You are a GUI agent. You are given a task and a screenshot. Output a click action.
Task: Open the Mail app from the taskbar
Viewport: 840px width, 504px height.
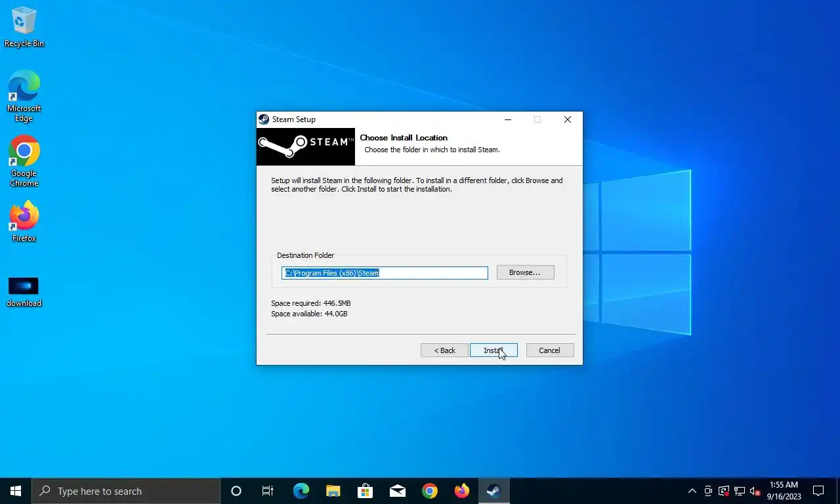pos(397,491)
